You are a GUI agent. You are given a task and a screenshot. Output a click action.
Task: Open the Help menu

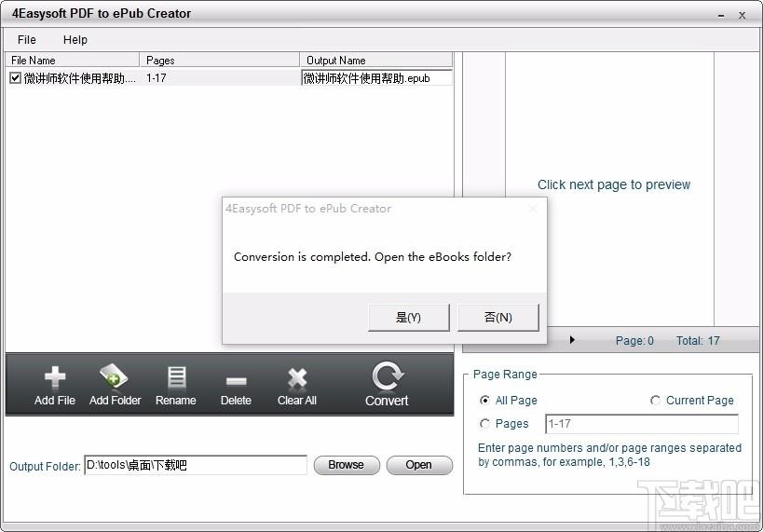pyautogui.click(x=75, y=40)
